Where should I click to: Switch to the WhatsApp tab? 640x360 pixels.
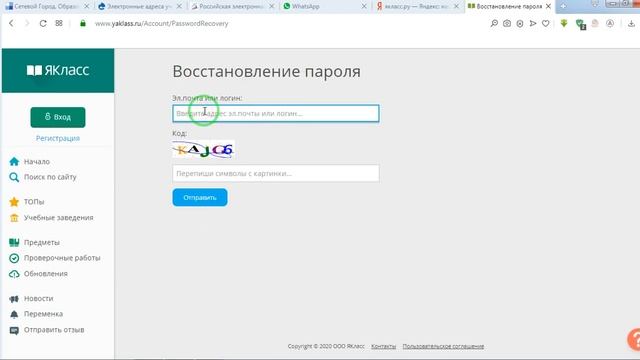325,7
